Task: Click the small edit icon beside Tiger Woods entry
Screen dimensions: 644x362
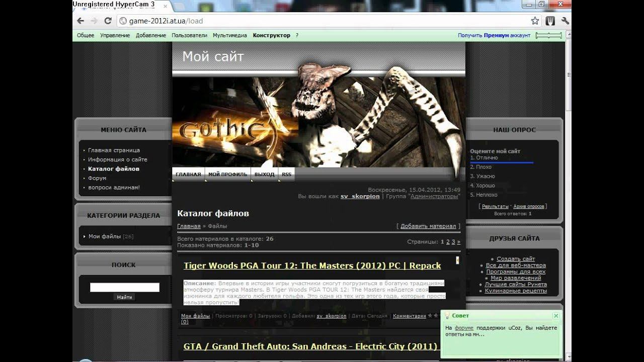Action: pyautogui.click(x=457, y=260)
